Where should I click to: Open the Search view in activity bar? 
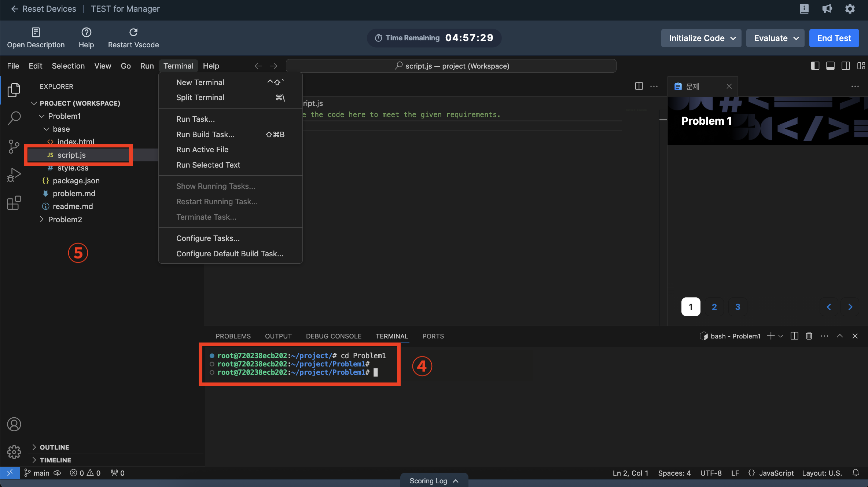click(14, 118)
